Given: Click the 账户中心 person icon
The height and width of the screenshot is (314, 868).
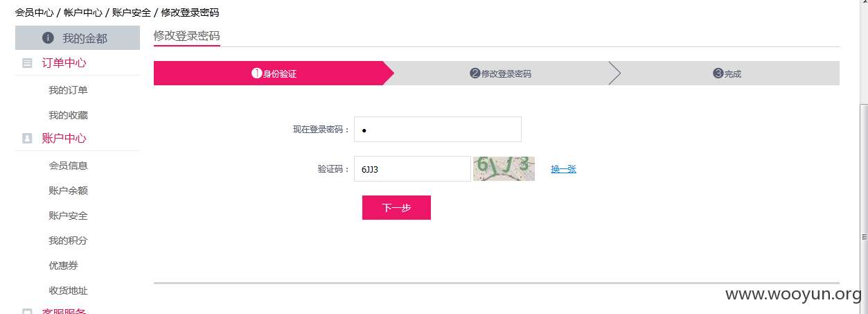Looking at the screenshot, I should coord(27,139).
